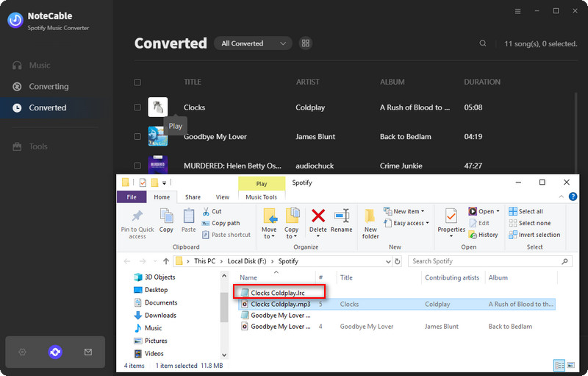Click Paste in the Explorer ribbon
This screenshot has width=588, height=376.
tap(189, 221)
